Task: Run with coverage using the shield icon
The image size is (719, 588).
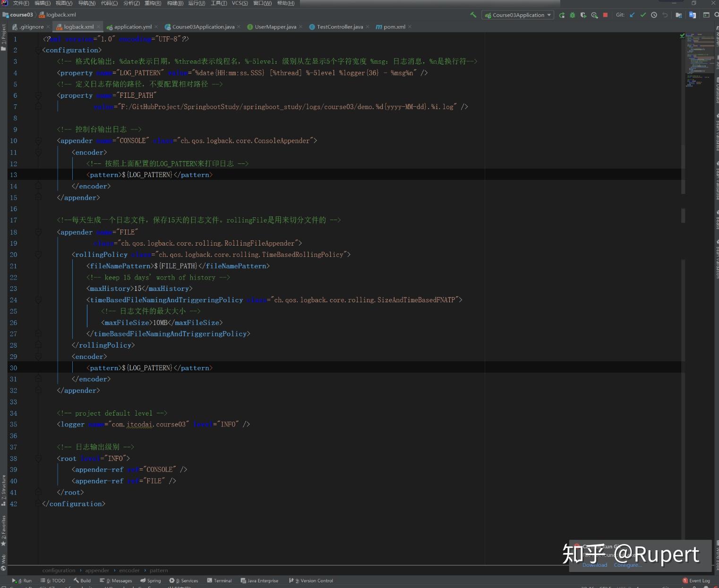Action: coord(583,15)
